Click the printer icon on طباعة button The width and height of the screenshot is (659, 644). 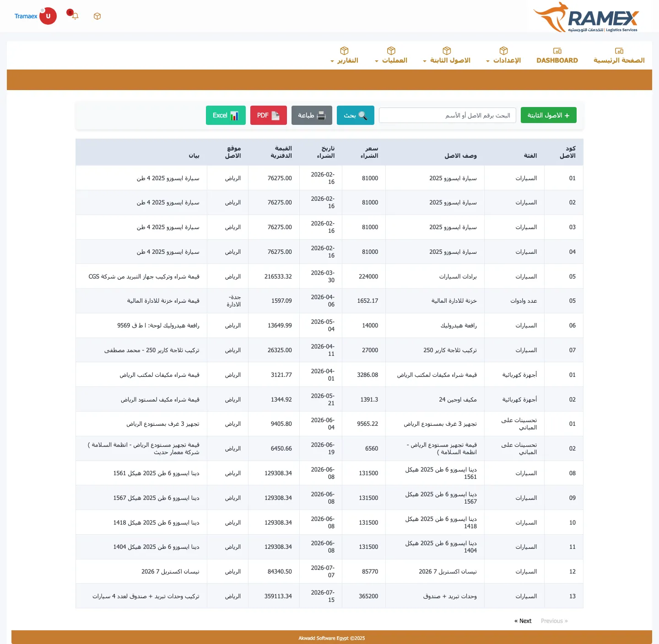point(321,115)
